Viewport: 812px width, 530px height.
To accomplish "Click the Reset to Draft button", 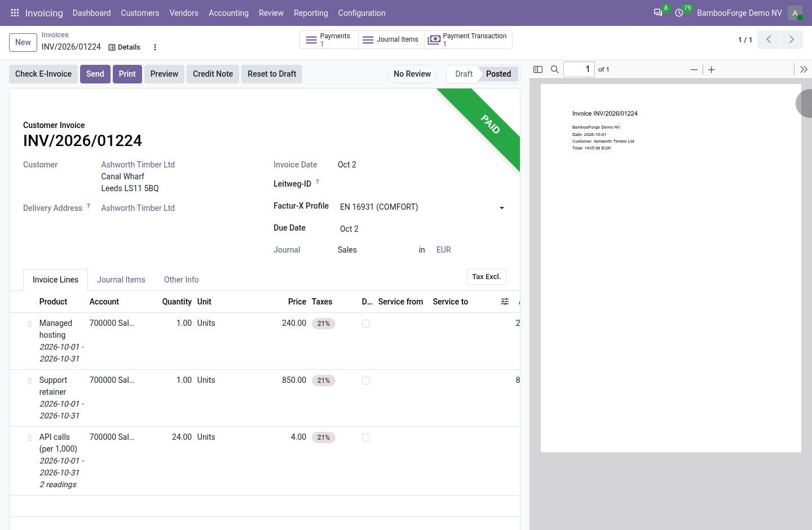I will click(x=272, y=74).
